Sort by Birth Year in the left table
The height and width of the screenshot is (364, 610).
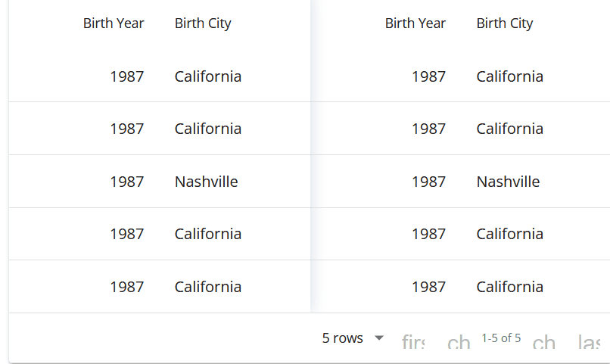click(x=114, y=23)
